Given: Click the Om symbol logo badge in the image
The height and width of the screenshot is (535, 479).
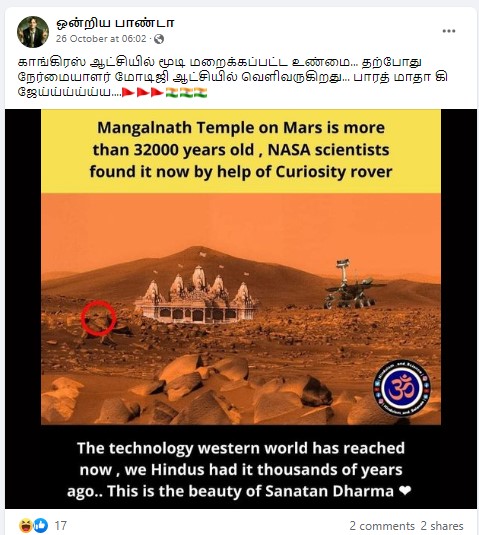Looking at the screenshot, I should tap(402, 388).
